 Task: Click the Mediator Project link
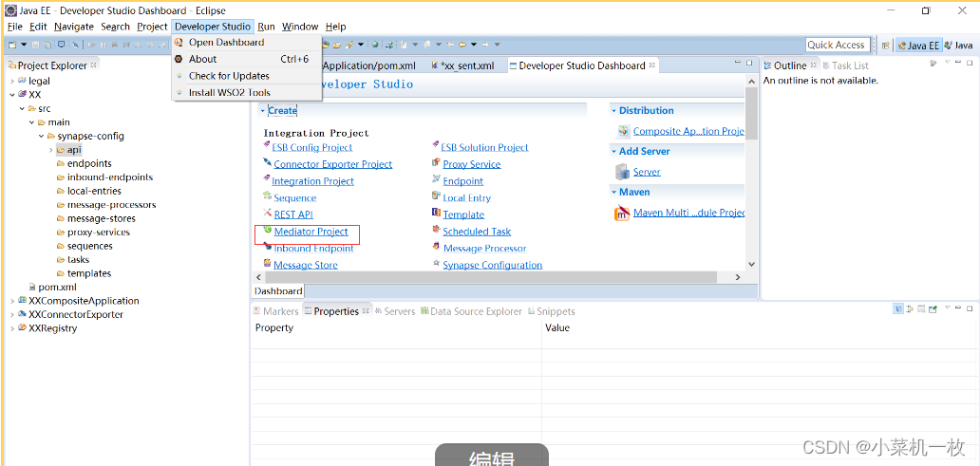point(311,232)
